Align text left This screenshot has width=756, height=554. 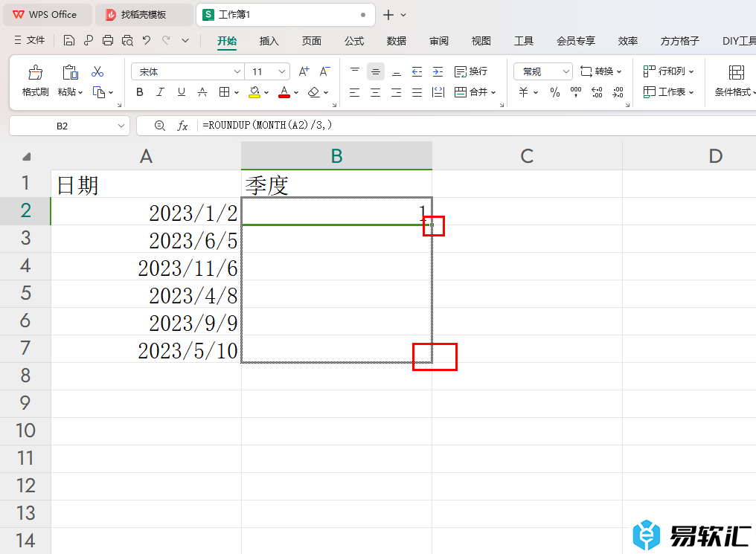click(x=355, y=92)
